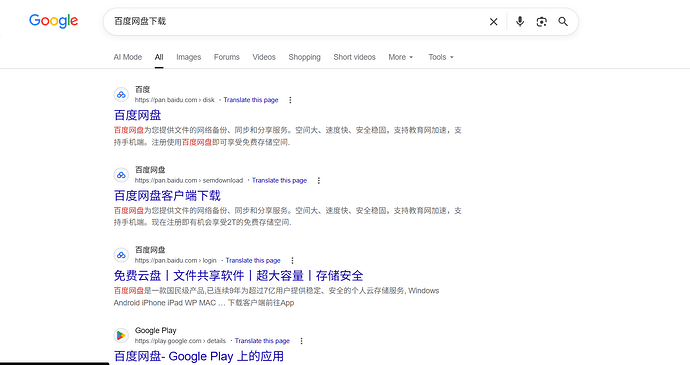Image resolution: width=690 pixels, height=365 pixels.
Task: Open the 百度网盘客户端下载 result link
Action: tap(167, 195)
